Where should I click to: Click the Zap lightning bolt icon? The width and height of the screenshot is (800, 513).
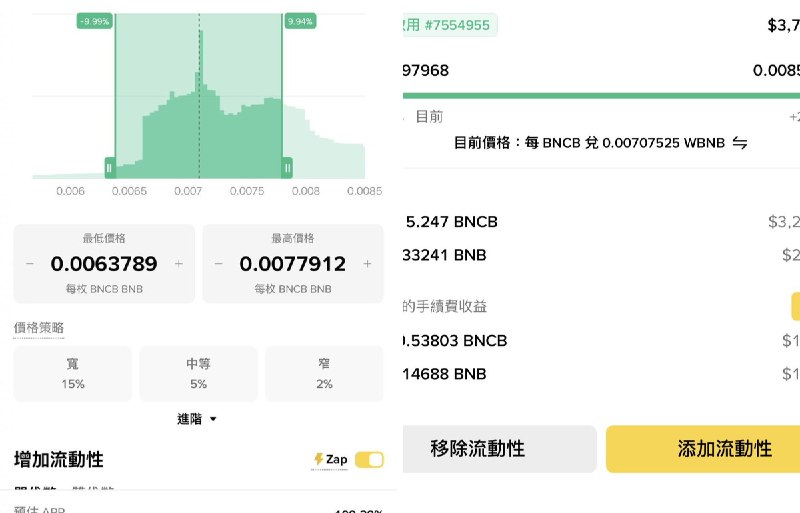[x=319, y=459]
